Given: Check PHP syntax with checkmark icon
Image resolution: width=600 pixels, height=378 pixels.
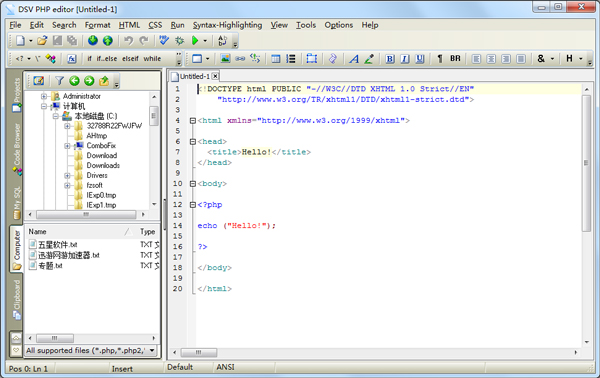Looking at the screenshot, I should (x=164, y=41).
